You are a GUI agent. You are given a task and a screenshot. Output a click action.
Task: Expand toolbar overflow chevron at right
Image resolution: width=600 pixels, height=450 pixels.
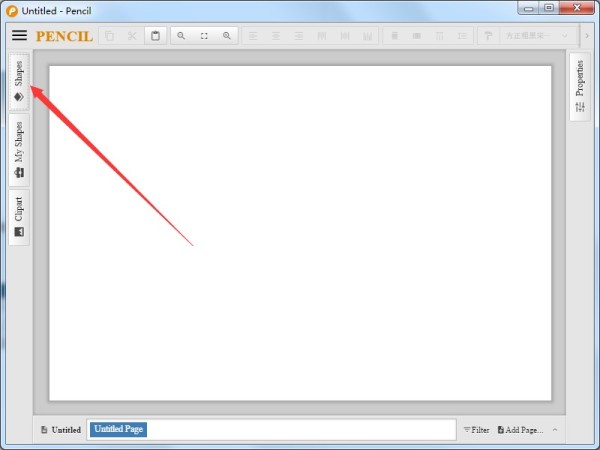(x=587, y=36)
